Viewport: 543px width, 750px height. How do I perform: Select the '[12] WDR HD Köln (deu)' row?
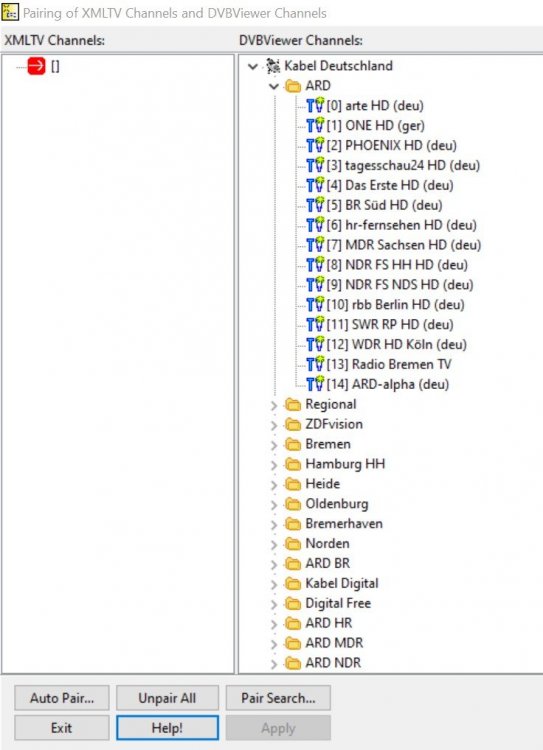point(397,344)
